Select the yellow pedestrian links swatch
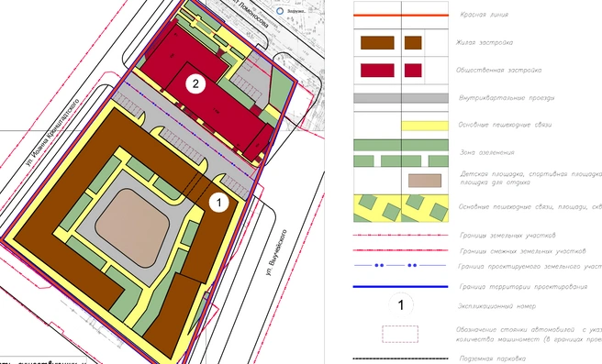This screenshot has height=364, width=602. tap(425, 126)
